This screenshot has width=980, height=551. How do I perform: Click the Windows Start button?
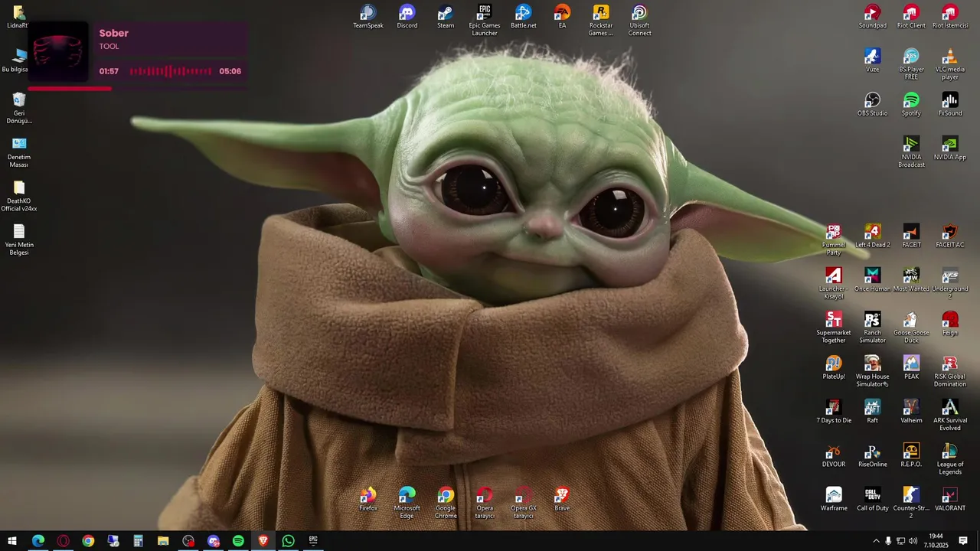tap(12, 541)
